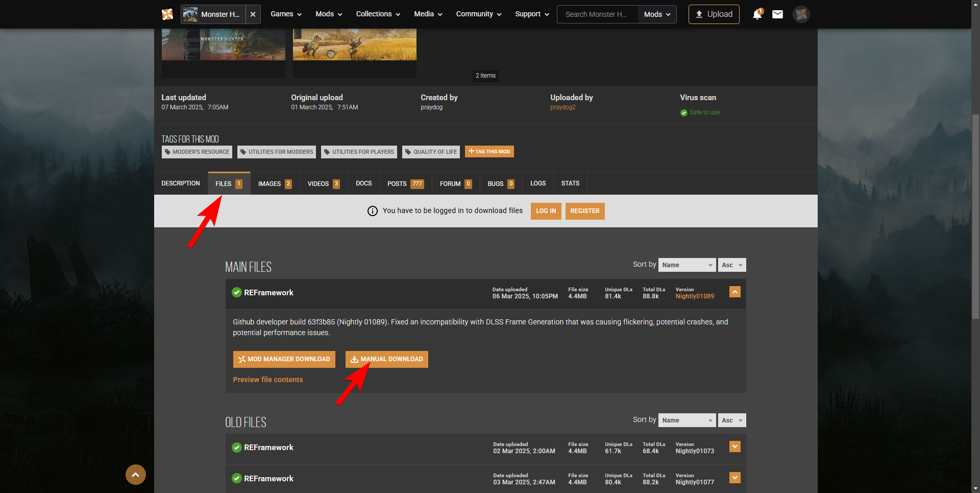Click the back-to-top arrow button
Image resolution: width=980 pixels, height=493 pixels.
(136, 475)
